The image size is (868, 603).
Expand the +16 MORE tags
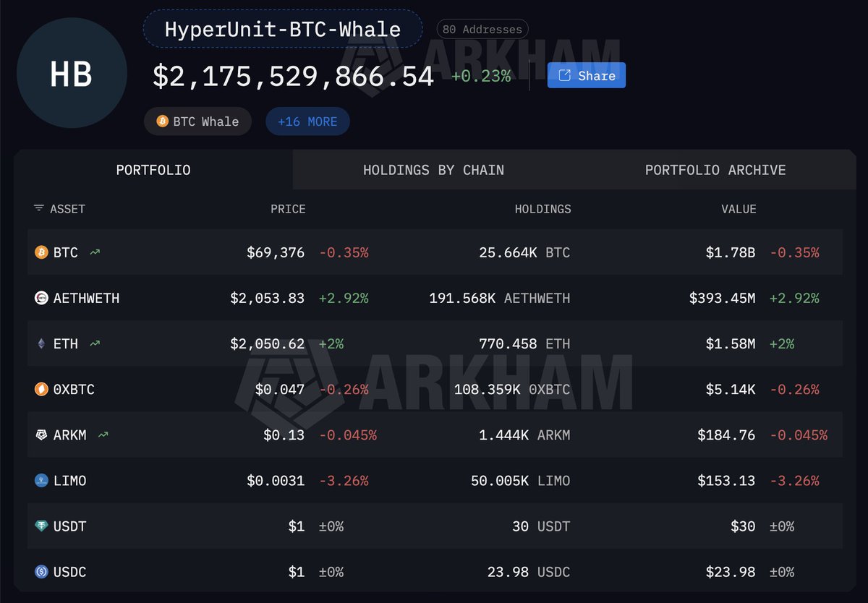pyautogui.click(x=307, y=121)
